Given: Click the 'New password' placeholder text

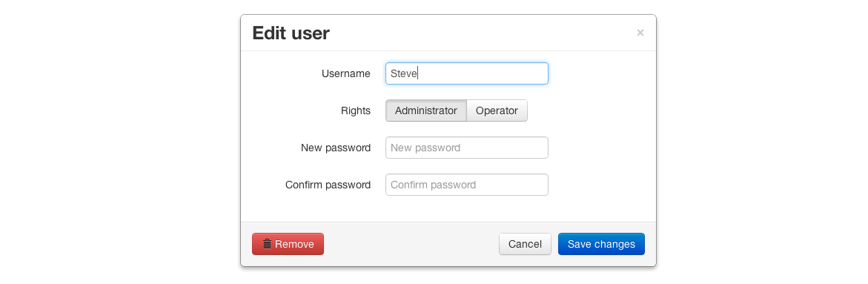Looking at the screenshot, I should point(425,148).
